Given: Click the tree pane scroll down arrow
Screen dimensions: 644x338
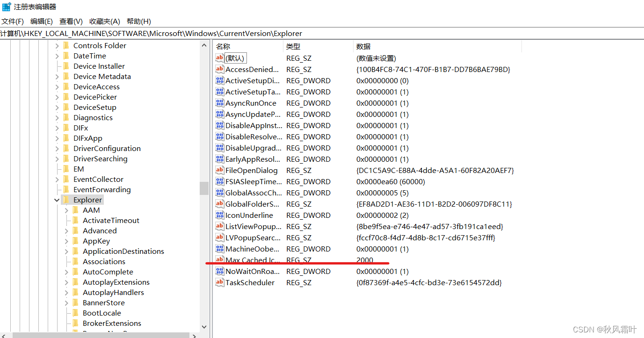Looking at the screenshot, I should point(204,327).
